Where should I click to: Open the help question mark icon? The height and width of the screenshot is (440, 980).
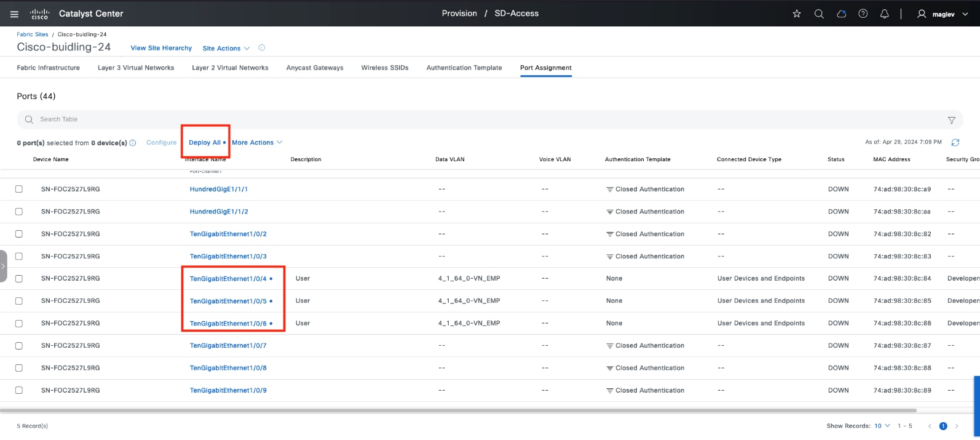[x=863, y=14]
